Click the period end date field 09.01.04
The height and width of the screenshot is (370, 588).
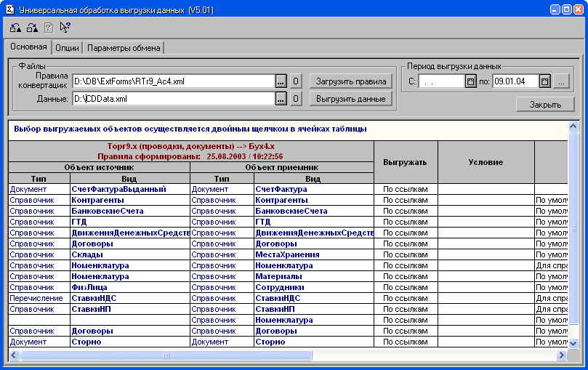click(516, 81)
